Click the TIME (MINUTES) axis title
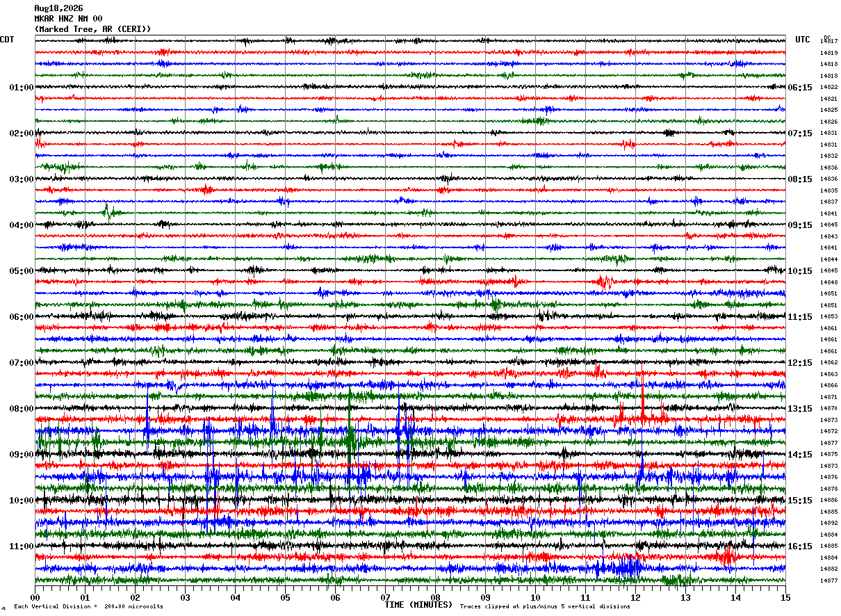The height and width of the screenshot is (616, 841). point(418,605)
